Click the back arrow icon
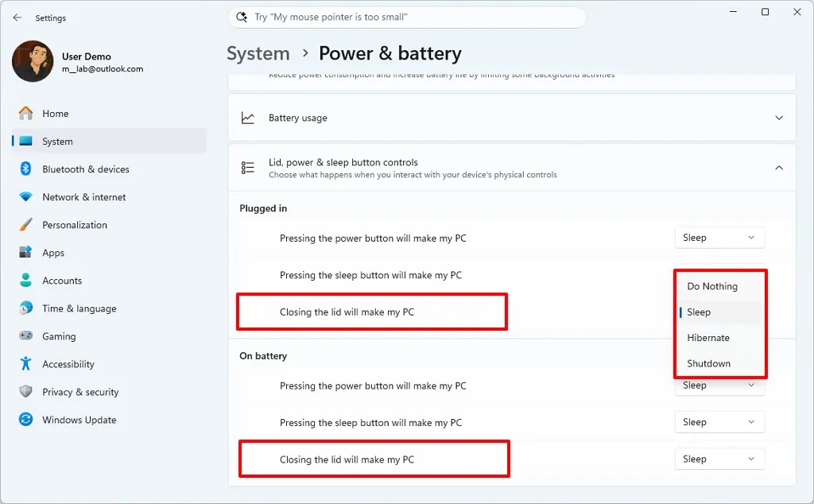814x504 pixels. (x=17, y=17)
